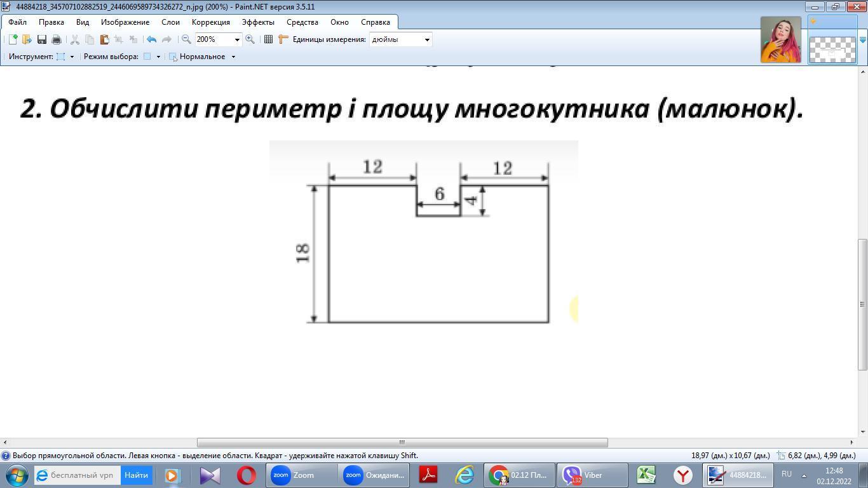This screenshot has width=868, height=488.
Task: Open the Окно menu
Action: pos(339,22)
